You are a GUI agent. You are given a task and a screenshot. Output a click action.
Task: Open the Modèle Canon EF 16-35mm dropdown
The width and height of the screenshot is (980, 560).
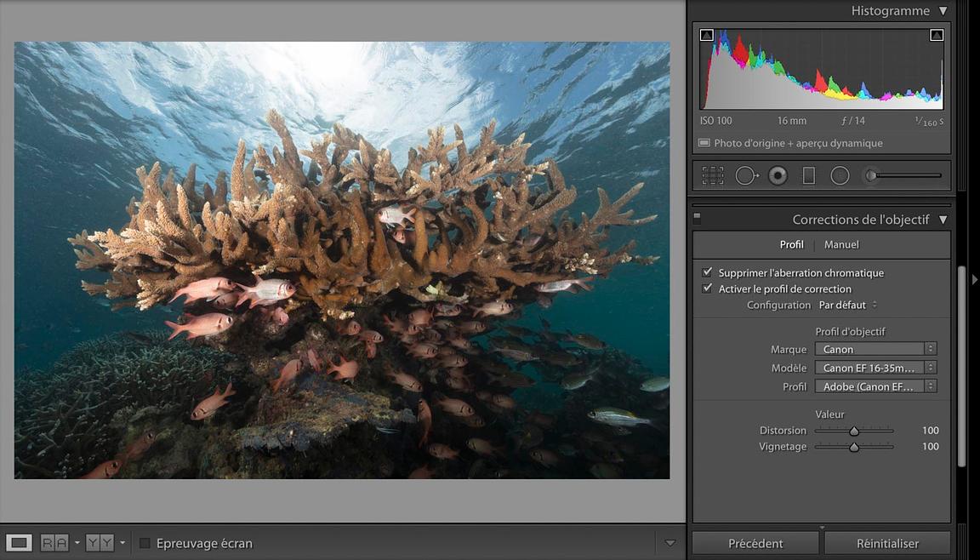pyautogui.click(x=875, y=368)
